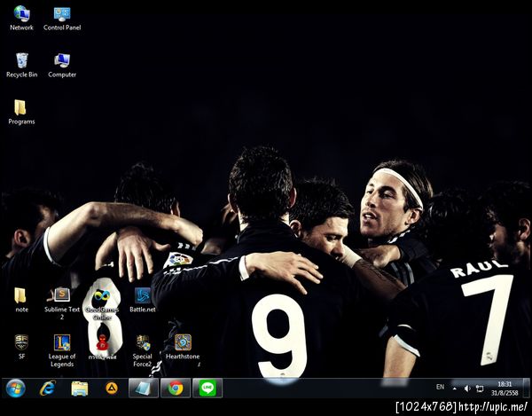Open the Network desktop icon
Viewport: 532px width, 416px height.
(21, 19)
